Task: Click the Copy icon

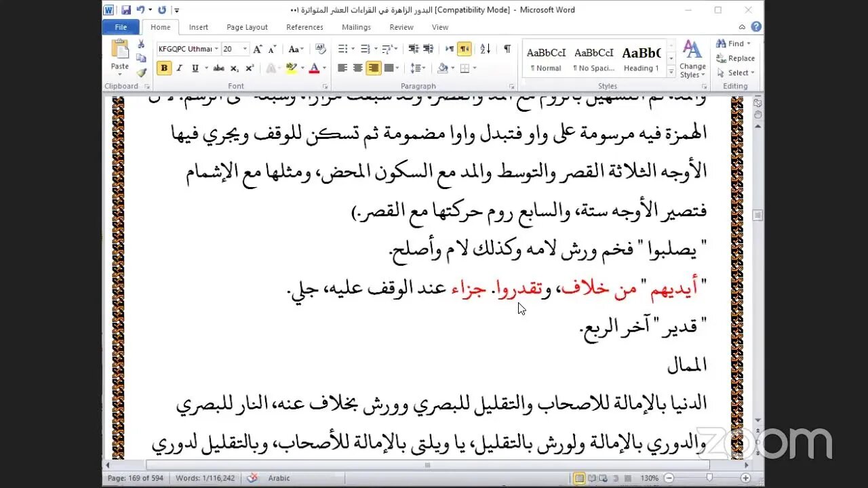Action: [141, 58]
